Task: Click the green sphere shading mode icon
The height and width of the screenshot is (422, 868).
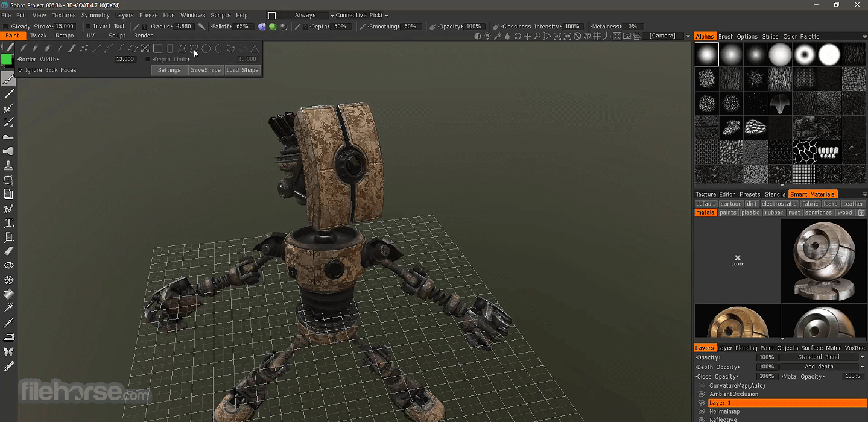Action: click(x=273, y=27)
